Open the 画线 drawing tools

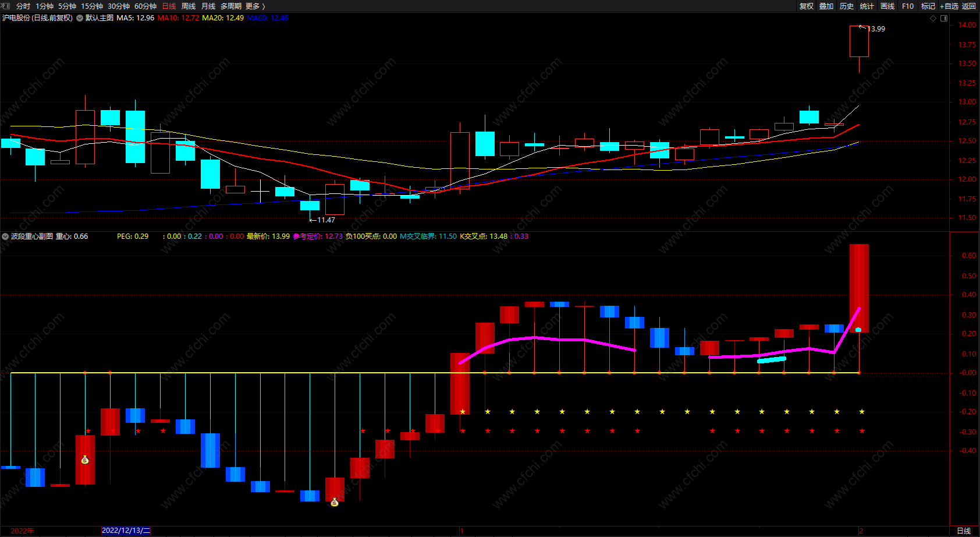(887, 6)
